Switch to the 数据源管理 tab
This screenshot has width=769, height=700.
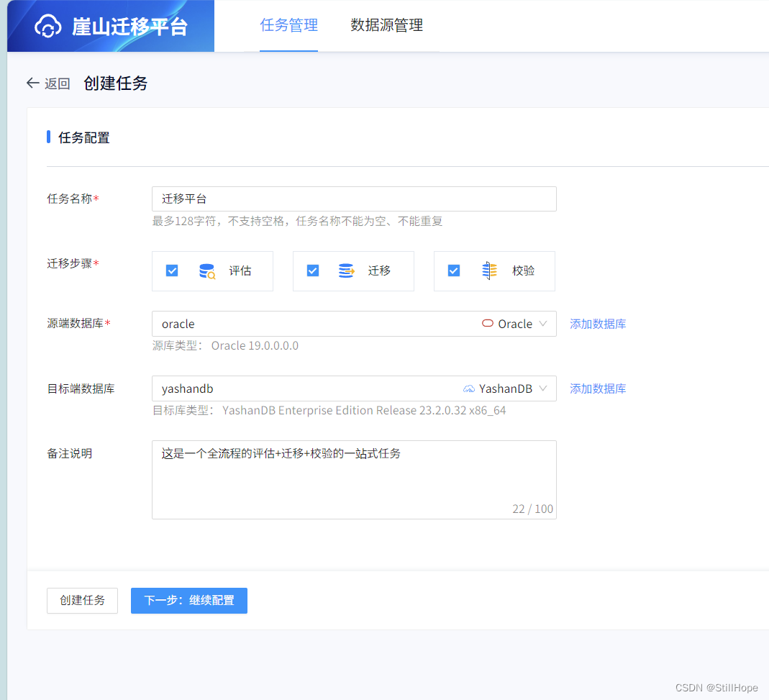coord(386,25)
